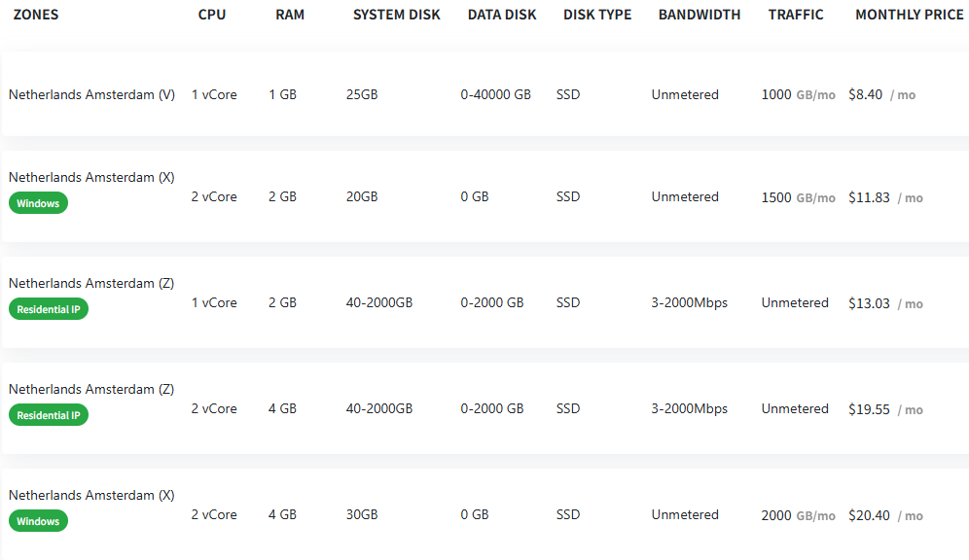Click the $13.03 / mo price

(x=885, y=303)
